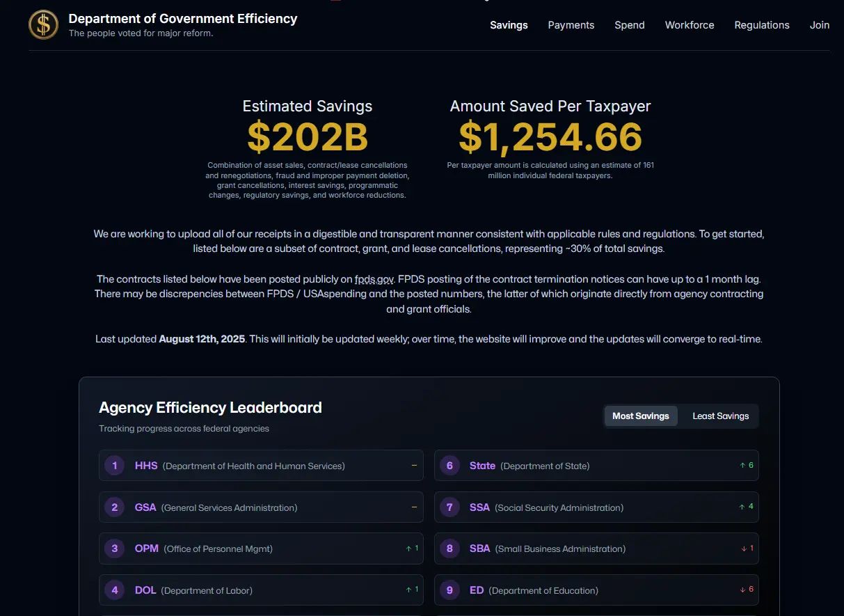Click the down arrow 6 indicator for ED
This screenshot has height=616, width=844.
tap(747, 590)
